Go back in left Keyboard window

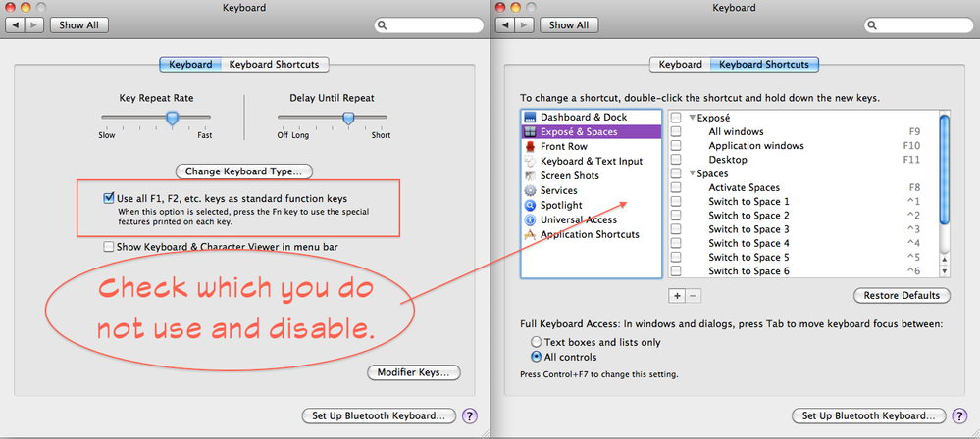tap(15, 25)
